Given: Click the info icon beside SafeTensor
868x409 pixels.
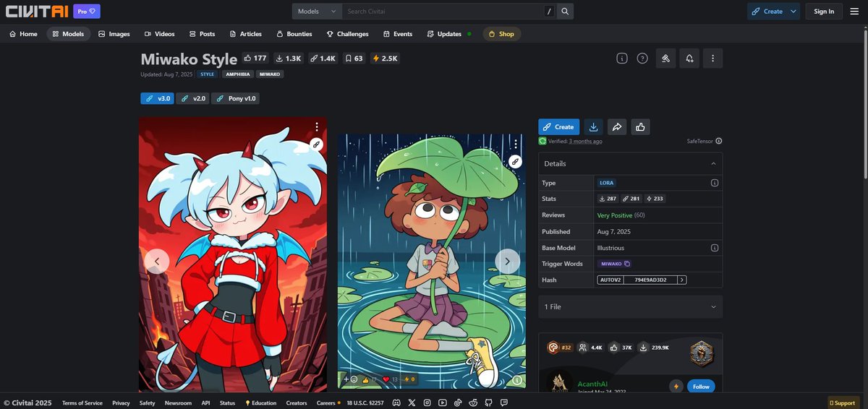Looking at the screenshot, I should [719, 142].
